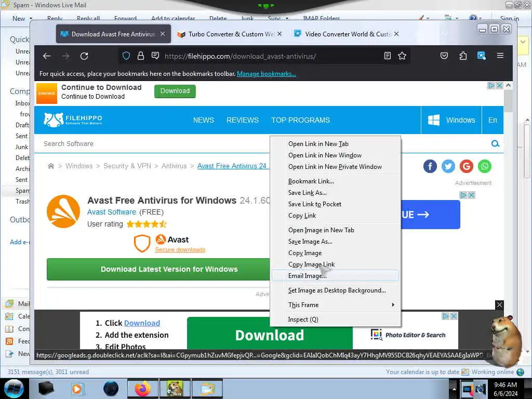Click the Secure downloads link
532x399 pixels.
tap(180, 250)
